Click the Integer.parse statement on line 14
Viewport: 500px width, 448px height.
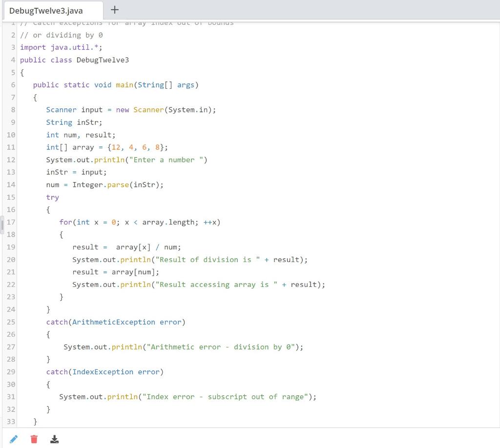pos(104,184)
